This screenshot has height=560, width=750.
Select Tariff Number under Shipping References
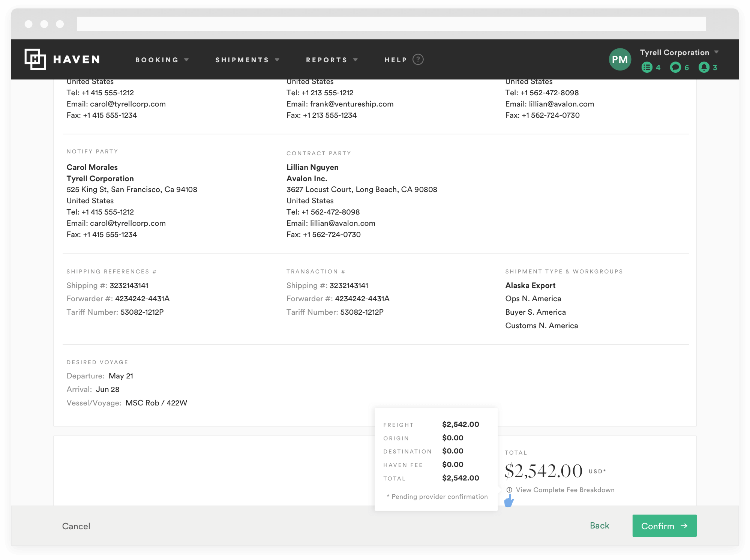click(115, 312)
